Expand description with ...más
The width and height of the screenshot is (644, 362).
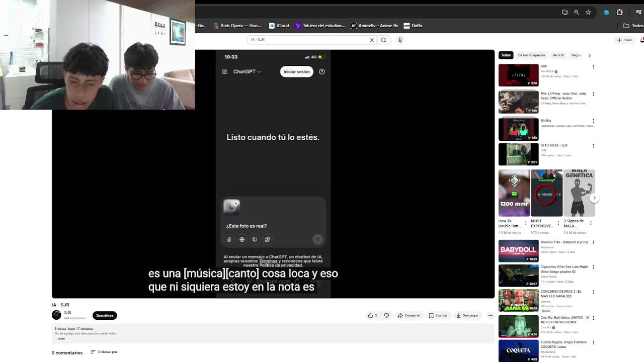(x=60, y=338)
